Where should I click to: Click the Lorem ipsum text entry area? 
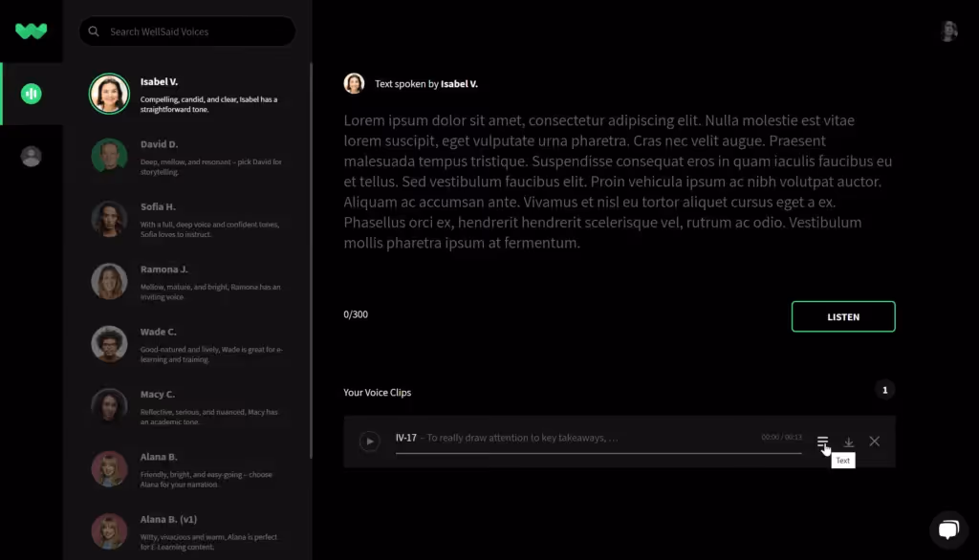click(619, 181)
